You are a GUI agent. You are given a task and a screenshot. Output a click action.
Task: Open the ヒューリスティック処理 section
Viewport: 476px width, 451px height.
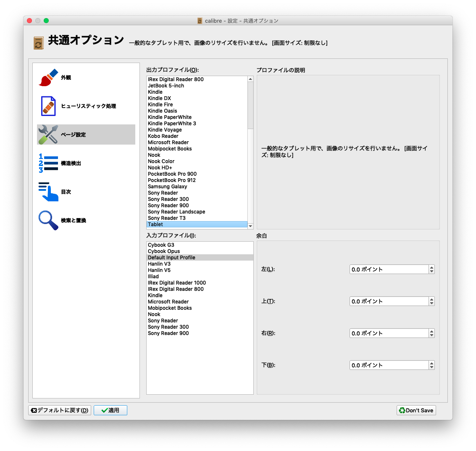click(86, 106)
